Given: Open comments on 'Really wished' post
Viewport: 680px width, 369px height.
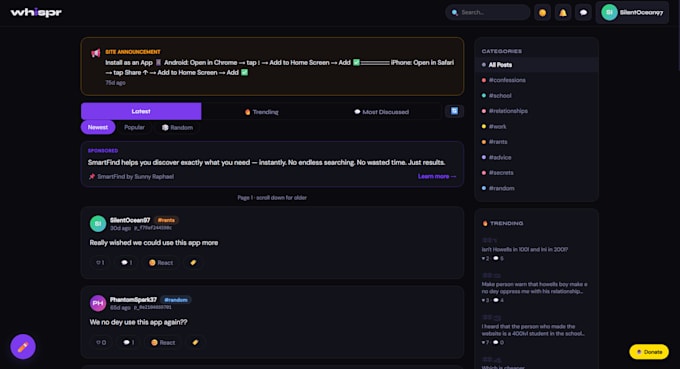Looking at the screenshot, I should coord(127,263).
